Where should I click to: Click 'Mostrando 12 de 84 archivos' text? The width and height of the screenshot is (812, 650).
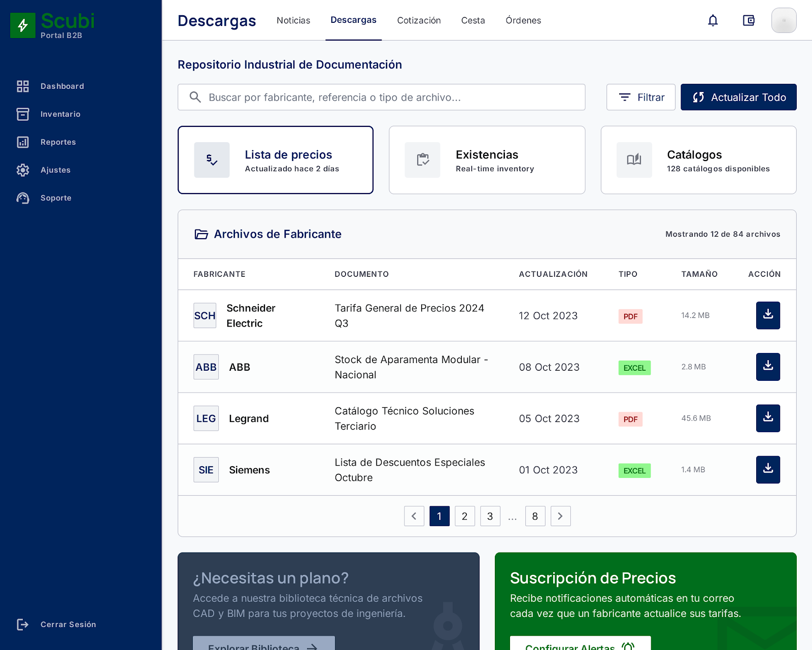723,234
